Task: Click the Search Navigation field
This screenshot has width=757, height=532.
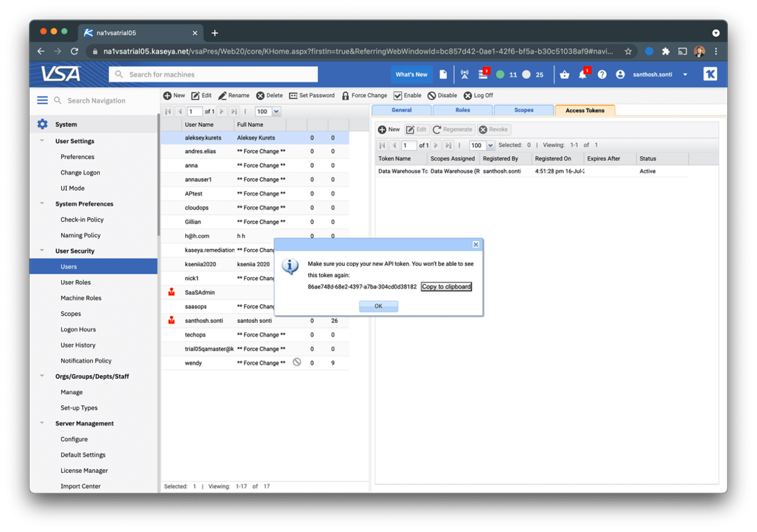Action: 96,101
